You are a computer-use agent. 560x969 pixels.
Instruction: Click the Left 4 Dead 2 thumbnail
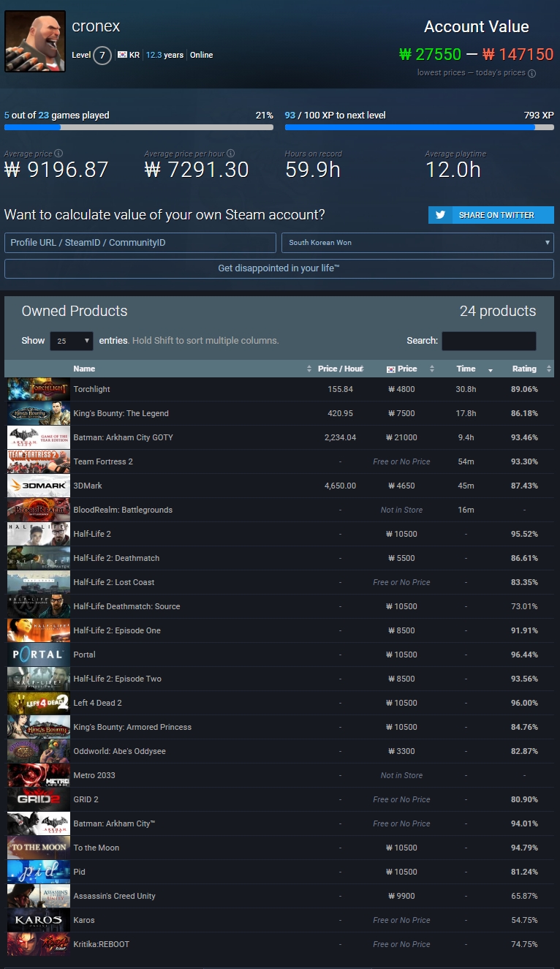pyautogui.click(x=39, y=703)
